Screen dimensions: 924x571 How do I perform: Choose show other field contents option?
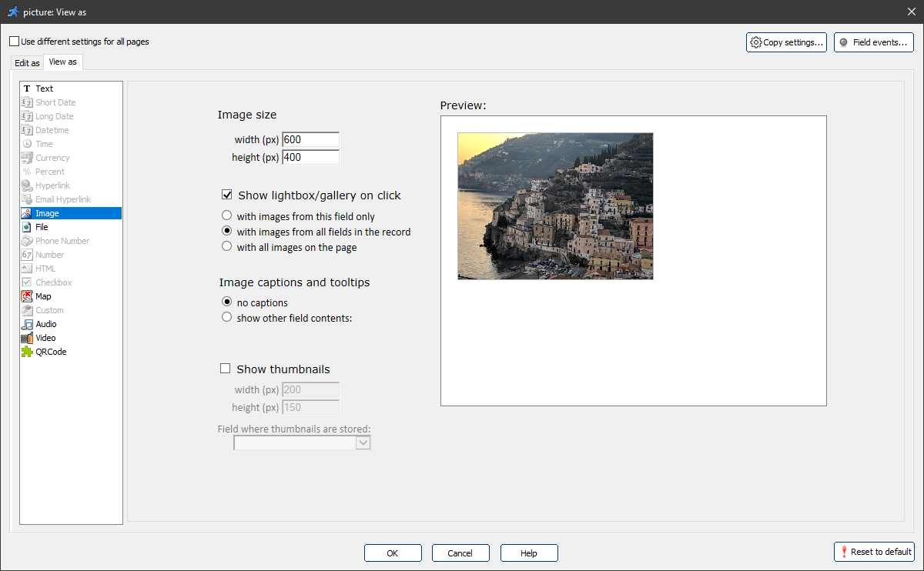click(x=226, y=316)
